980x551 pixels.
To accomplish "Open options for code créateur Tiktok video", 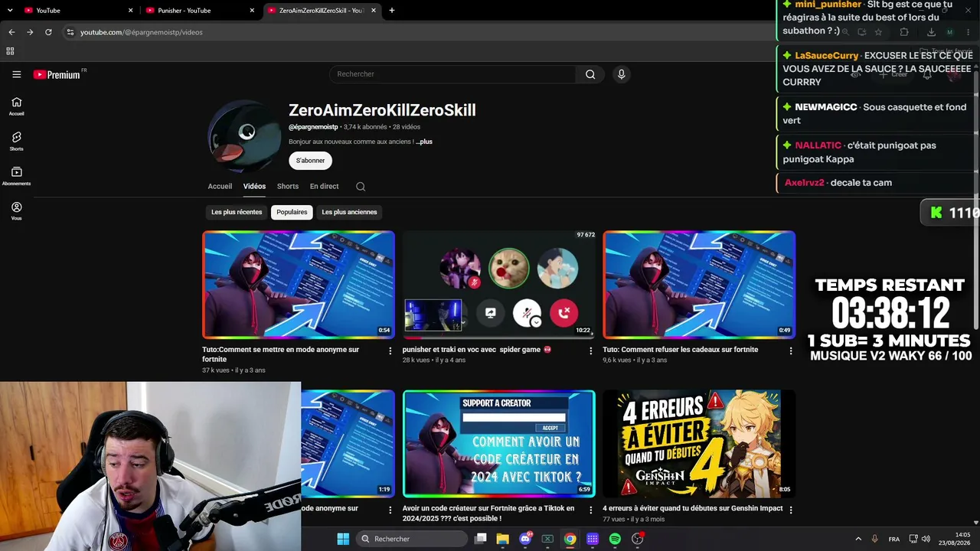I will tap(590, 510).
